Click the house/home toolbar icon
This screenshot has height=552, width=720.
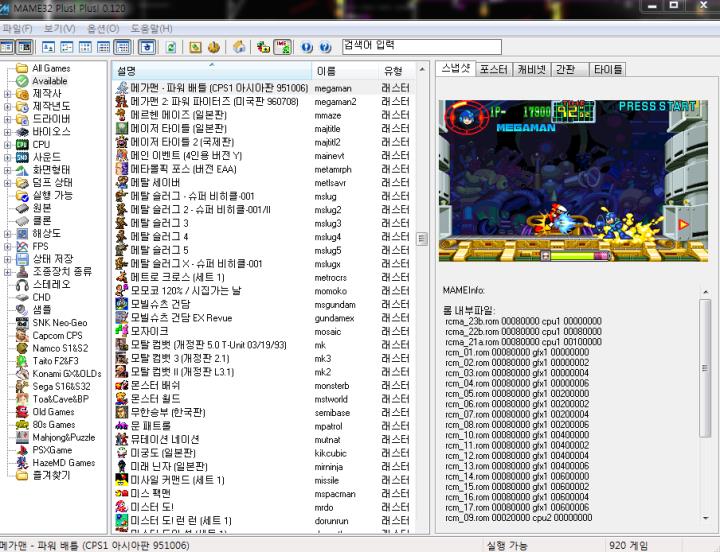tap(239, 47)
